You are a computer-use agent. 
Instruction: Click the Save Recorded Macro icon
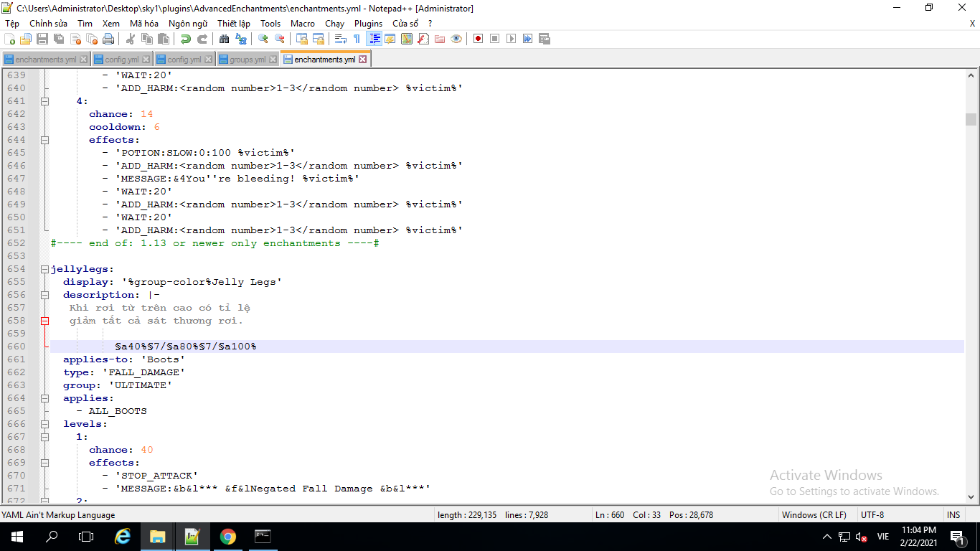(x=544, y=39)
